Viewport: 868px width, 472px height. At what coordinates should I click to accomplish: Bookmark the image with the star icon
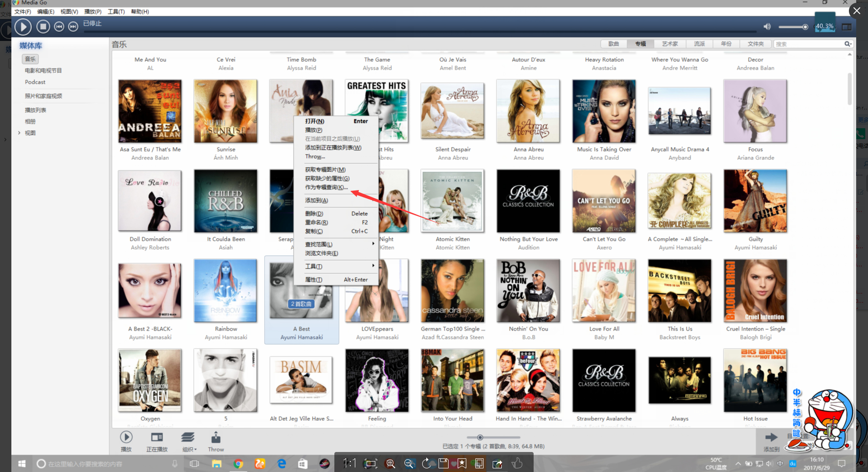(462, 463)
